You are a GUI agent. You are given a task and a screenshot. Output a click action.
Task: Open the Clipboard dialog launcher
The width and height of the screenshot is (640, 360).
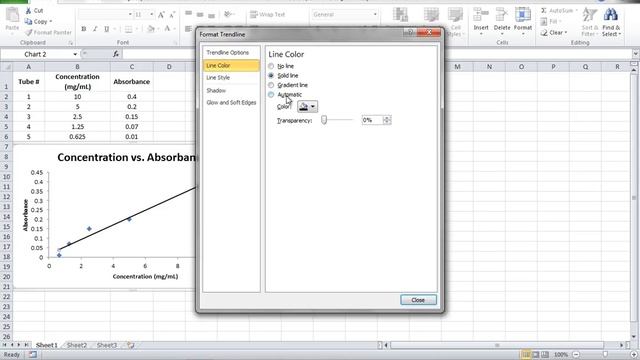[x=71, y=42]
